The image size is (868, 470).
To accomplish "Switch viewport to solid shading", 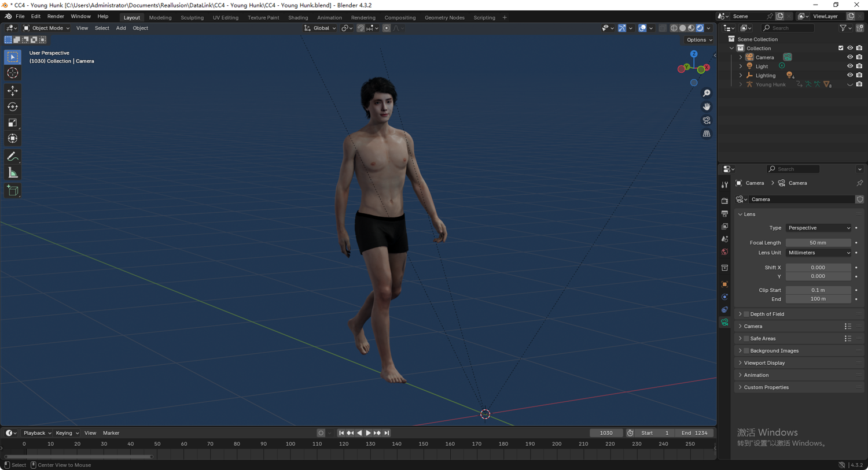I will 682,28.
